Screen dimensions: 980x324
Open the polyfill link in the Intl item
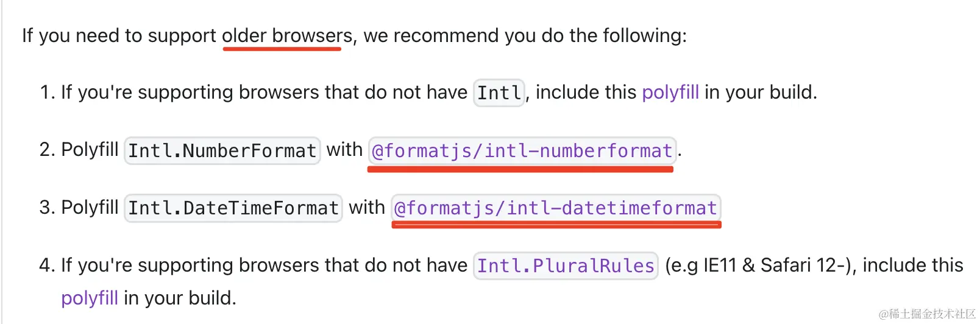pyautogui.click(x=670, y=93)
